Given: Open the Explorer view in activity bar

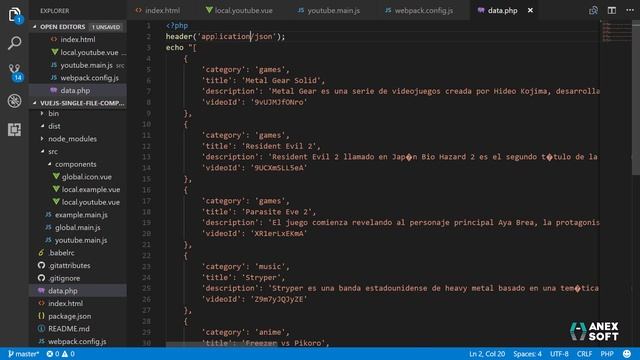Looking at the screenshot, I should pos(14,15).
